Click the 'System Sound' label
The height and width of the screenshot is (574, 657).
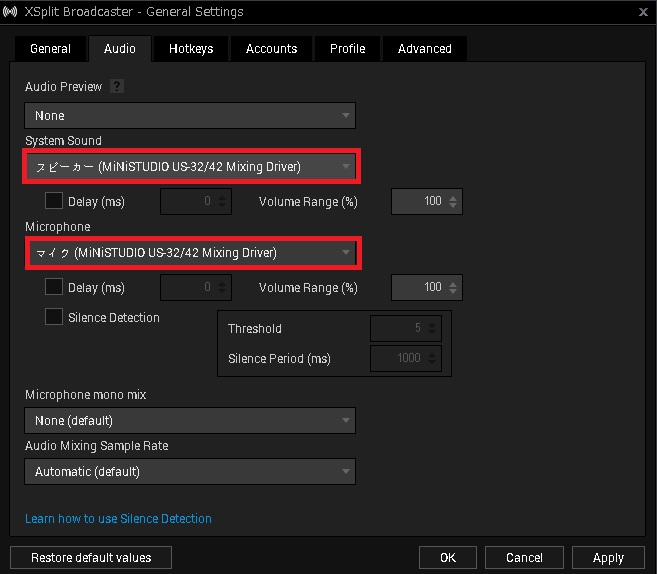[x=63, y=140]
